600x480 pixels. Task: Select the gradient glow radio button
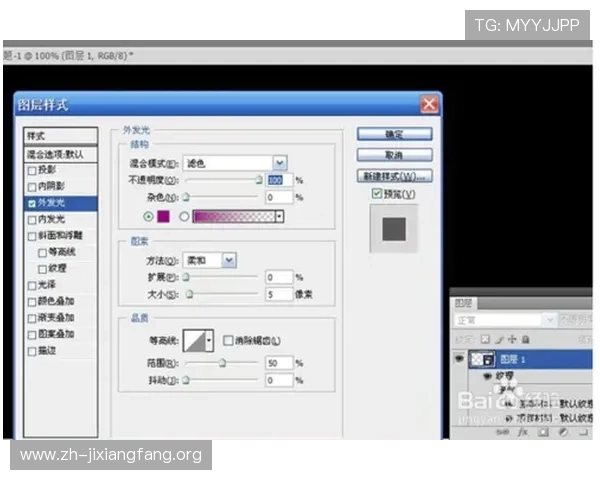pos(184,217)
